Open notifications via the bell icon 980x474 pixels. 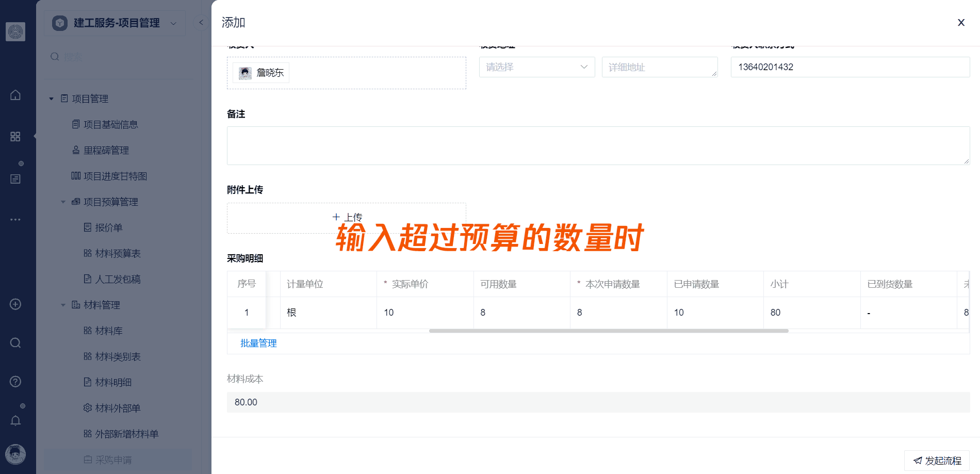pyautogui.click(x=15, y=420)
